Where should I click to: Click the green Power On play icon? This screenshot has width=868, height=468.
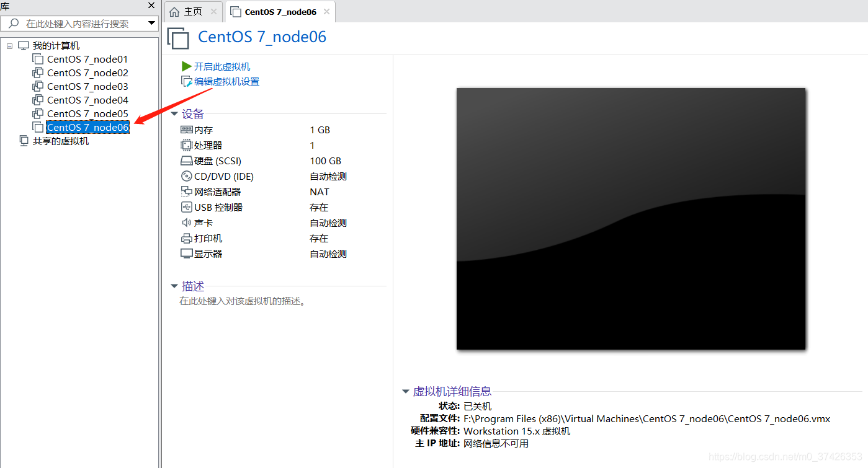pyautogui.click(x=186, y=66)
